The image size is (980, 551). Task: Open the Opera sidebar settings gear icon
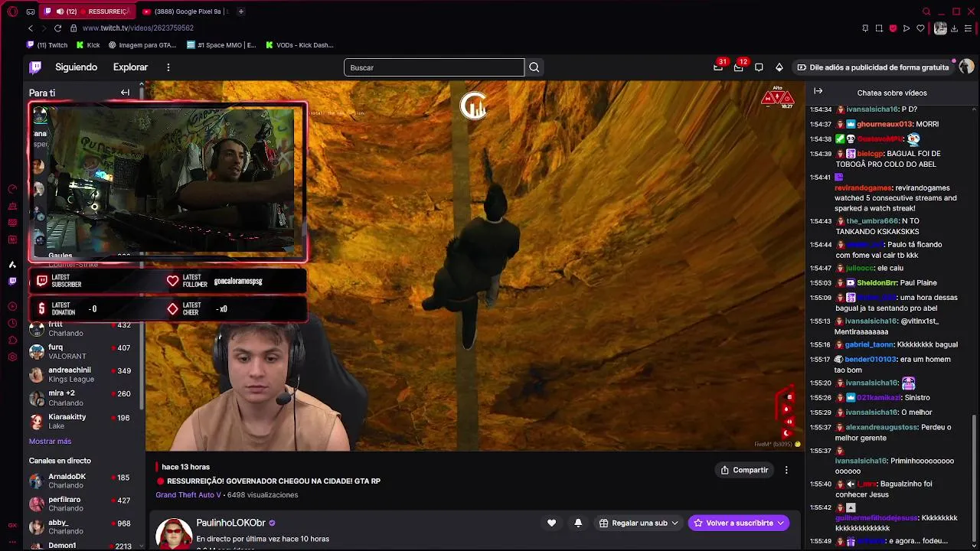pyautogui.click(x=12, y=357)
